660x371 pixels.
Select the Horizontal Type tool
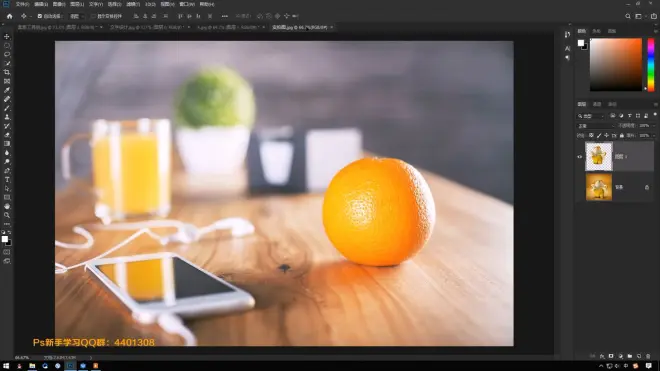pyautogui.click(x=7, y=179)
